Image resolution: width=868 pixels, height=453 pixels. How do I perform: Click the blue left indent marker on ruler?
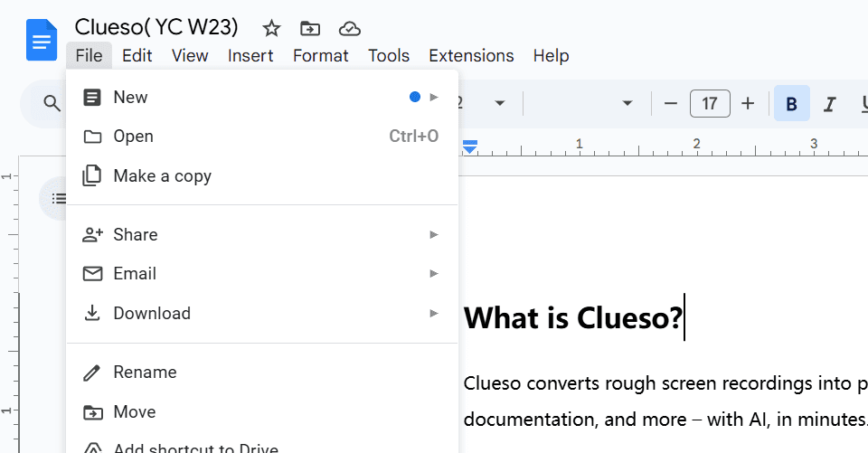pos(470,146)
